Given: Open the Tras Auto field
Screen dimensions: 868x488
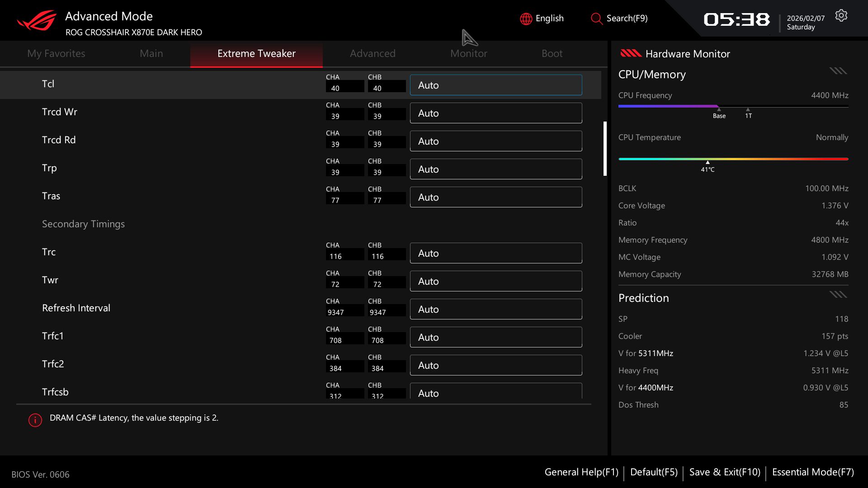Looking at the screenshot, I should [x=495, y=197].
